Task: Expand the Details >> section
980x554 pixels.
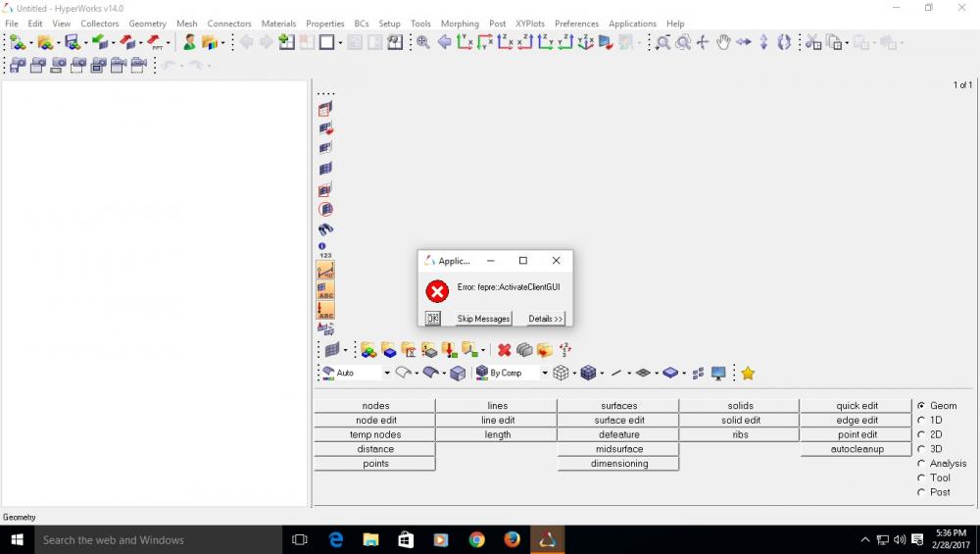Action: [545, 319]
